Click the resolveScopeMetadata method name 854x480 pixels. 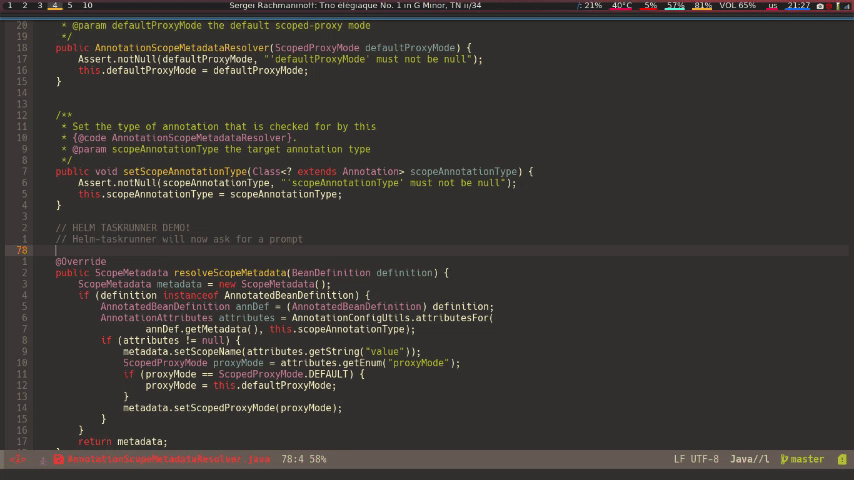(230, 273)
